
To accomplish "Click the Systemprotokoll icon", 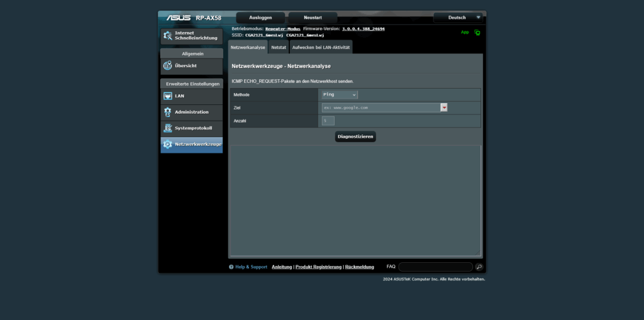I will tap(168, 128).
